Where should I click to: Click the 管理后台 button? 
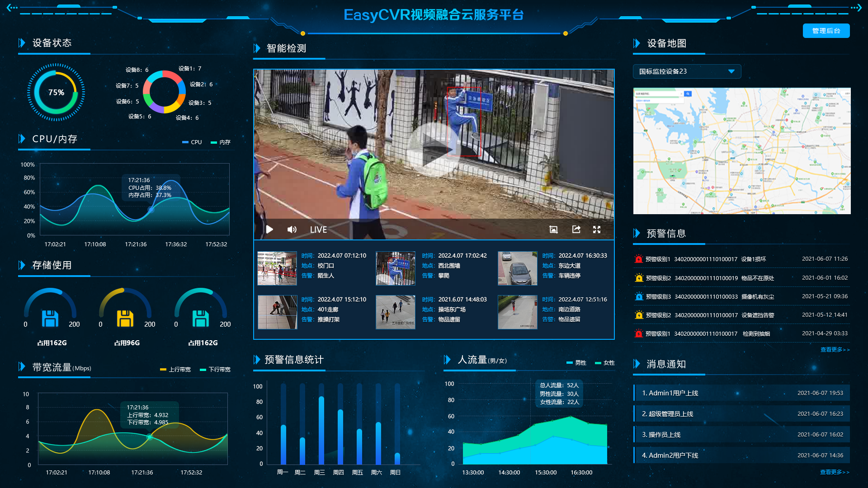point(826,31)
